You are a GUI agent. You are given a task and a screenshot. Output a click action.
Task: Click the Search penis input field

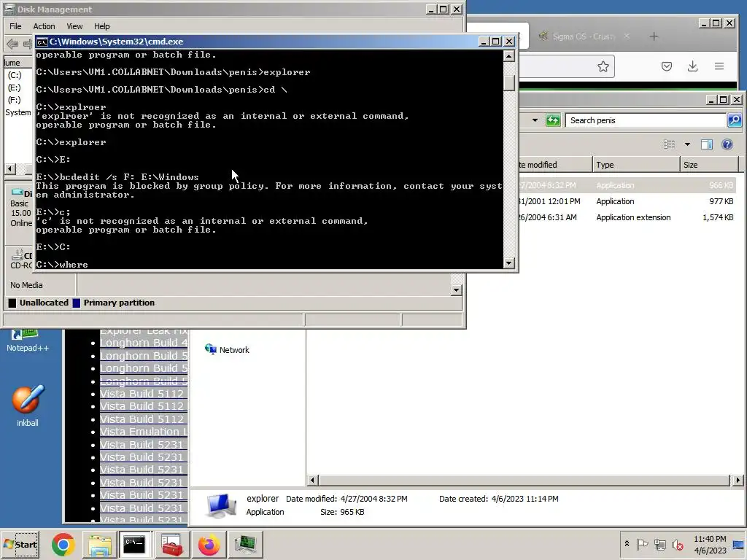(x=646, y=120)
